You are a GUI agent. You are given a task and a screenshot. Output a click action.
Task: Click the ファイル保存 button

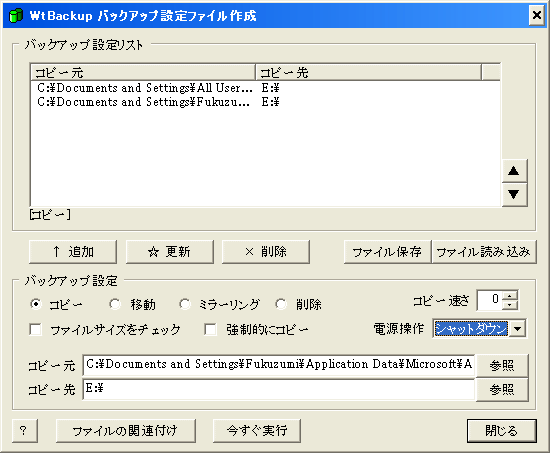387,252
